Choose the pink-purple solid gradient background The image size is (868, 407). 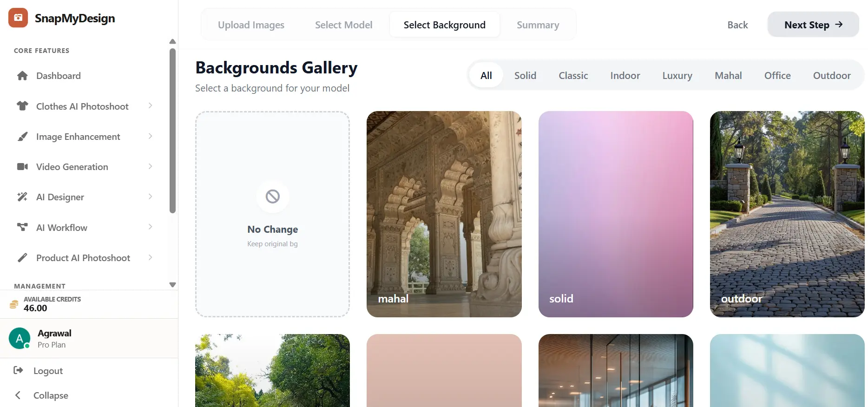(616, 214)
